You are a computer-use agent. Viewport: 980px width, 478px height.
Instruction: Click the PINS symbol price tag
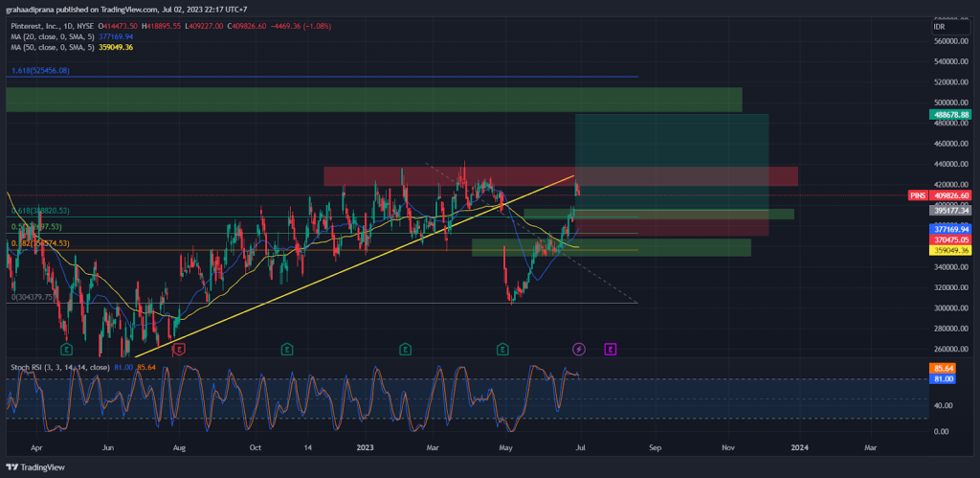[918, 195]
